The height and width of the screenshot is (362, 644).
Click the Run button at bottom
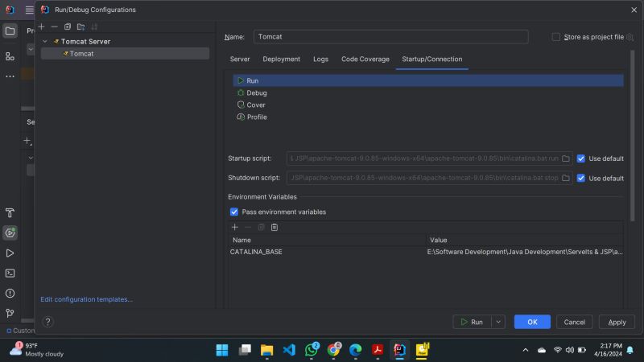472,322
